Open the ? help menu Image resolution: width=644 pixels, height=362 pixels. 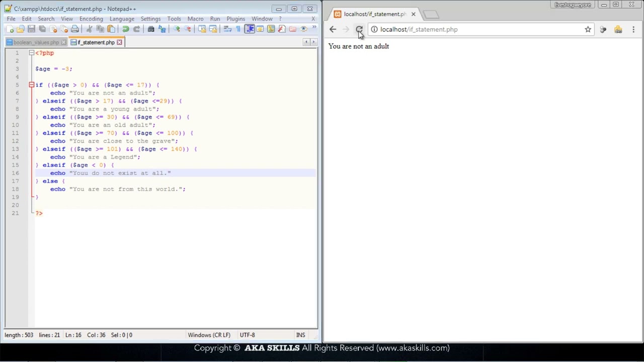280,19
